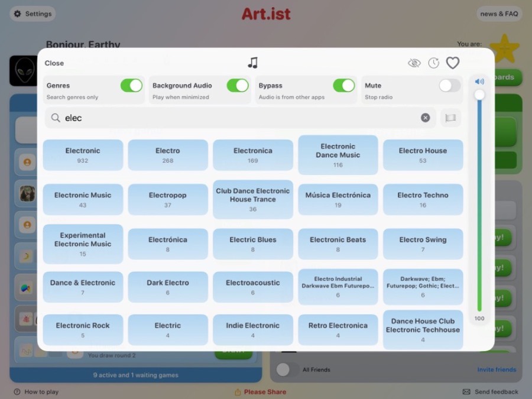Open the How to play help
The width and height of the screenshot is (532, 399).
tap(36, 392)
